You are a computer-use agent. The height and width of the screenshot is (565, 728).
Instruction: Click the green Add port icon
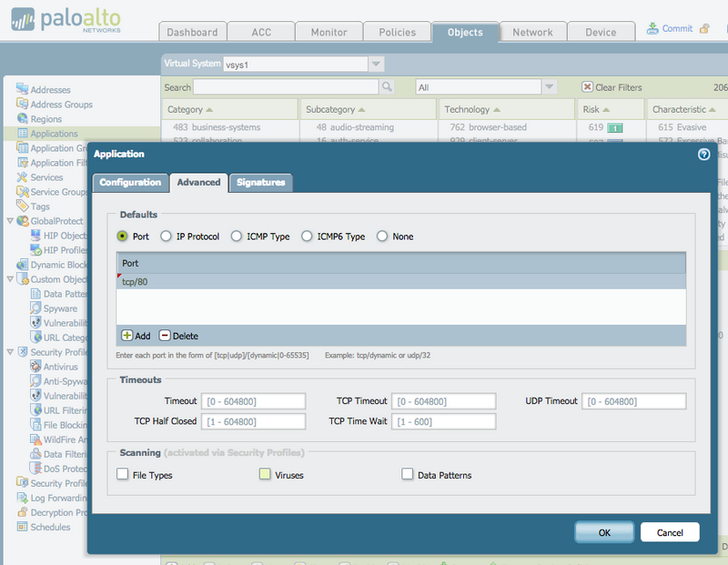pos(128,336)
